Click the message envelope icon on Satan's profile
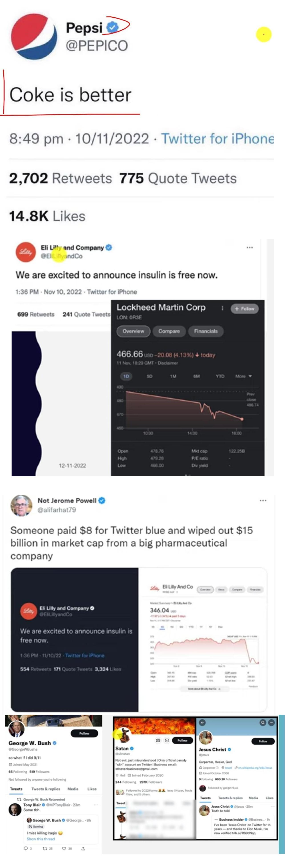Image resolution: width=290 pixels, height=868 pixels. coord(167,740)
